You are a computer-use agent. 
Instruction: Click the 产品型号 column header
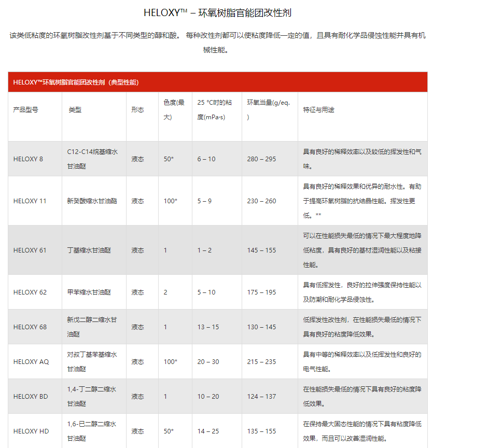[x=23, y=110]
